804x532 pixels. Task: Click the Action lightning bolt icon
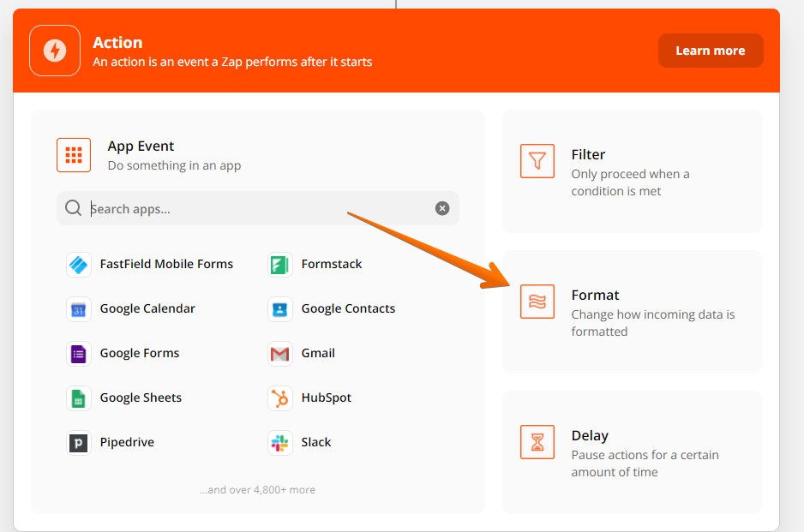coord(55,51)
